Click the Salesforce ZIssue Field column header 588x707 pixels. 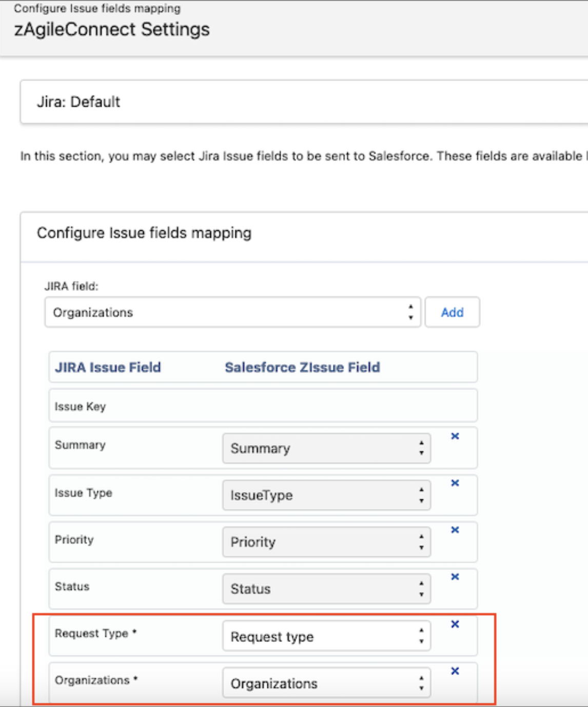(x=302, y=367)
